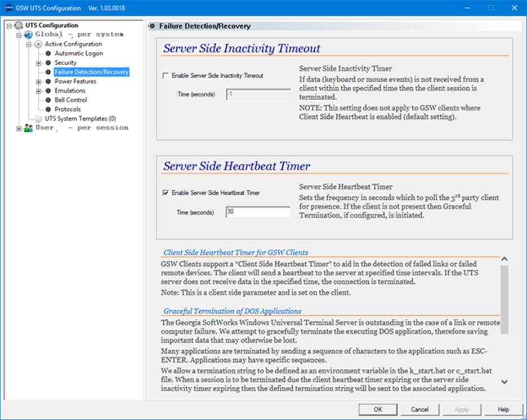Select the Global - per system label

pos(79,34)
